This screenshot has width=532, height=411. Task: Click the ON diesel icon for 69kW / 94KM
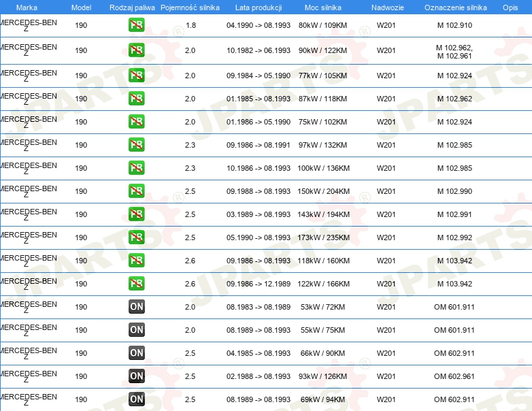[x=136, y=399]
